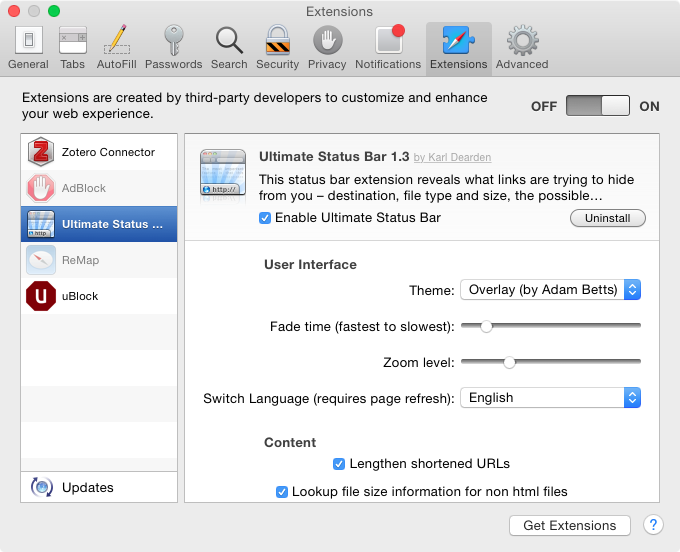Select Ultimate Status Bar in the list
The height and width of the screenshot is (552, 680).
coord(99,224)
